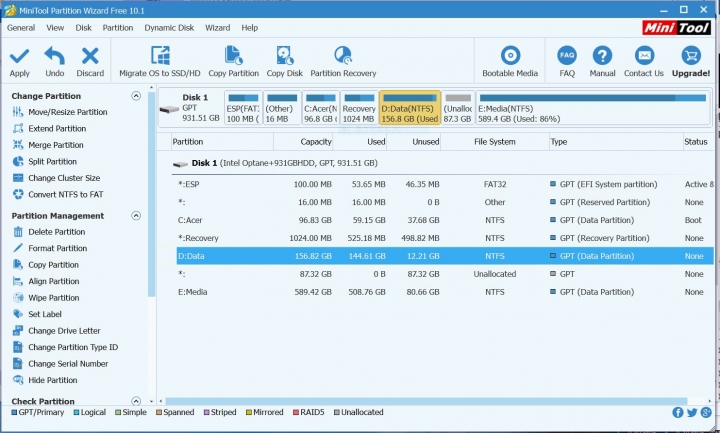Open the Help menu
720x433 pixels.
(x=249, y=28)
